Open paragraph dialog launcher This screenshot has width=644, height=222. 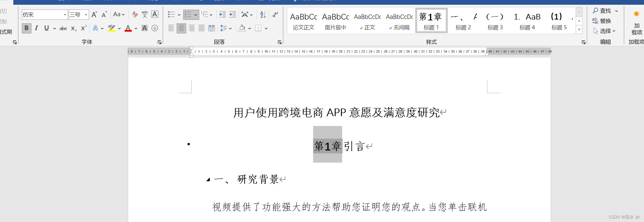pyautogui.click(x=280, y=42)
